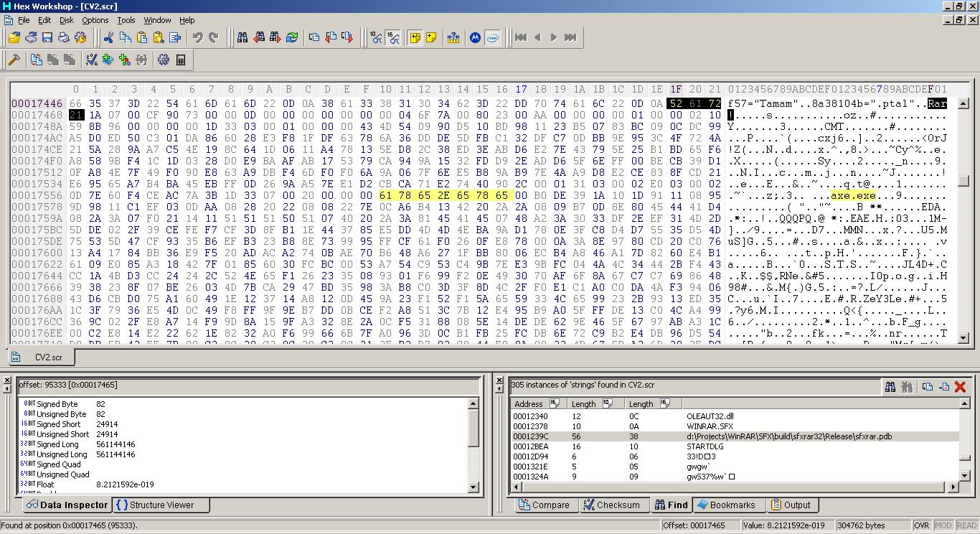Click the Data Inspector scroll-down arrow
Image resolution: width=980 pixels, height=534 pixels.
point(473,487)
